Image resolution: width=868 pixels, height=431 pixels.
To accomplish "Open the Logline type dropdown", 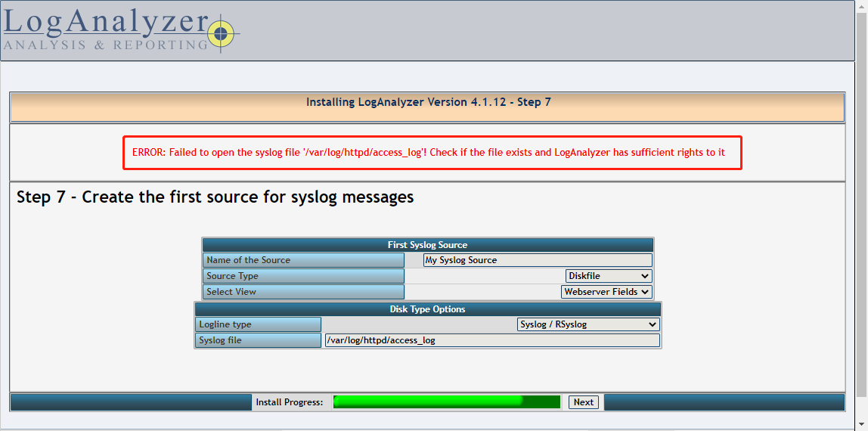I will click(588, 324).
